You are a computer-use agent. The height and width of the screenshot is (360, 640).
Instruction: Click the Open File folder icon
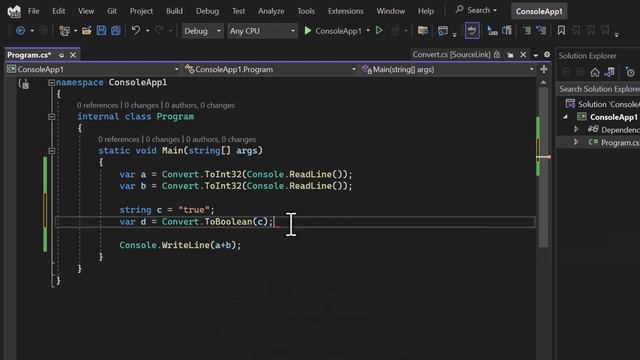(x=87, y=31)
